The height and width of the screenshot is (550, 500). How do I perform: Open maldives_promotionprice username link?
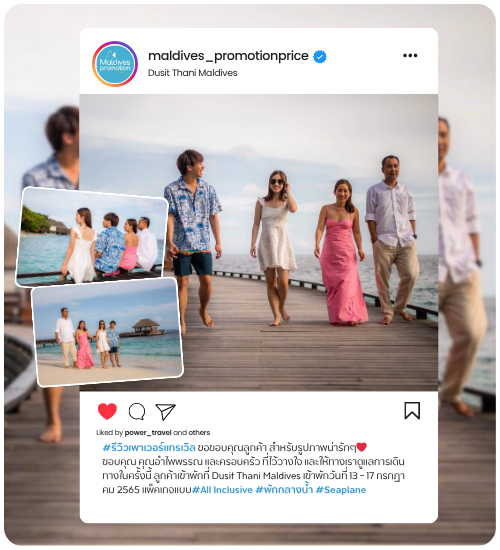pos(228,56)
